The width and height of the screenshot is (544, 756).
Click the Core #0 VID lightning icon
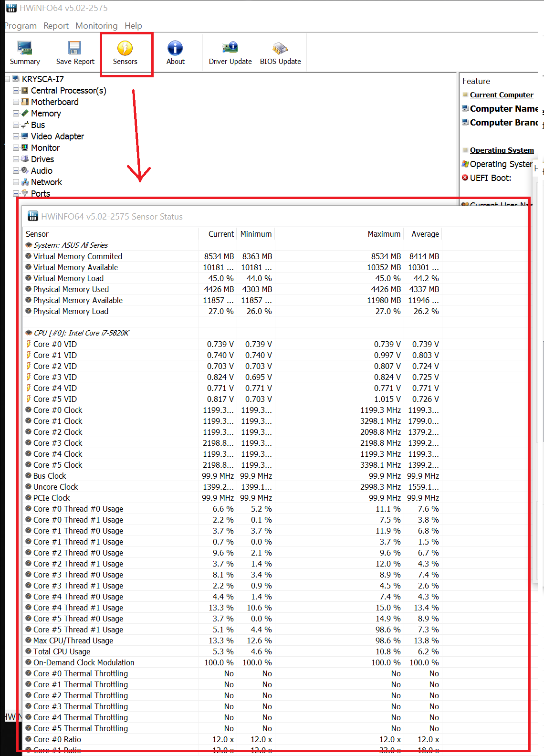tap(29, 344)
